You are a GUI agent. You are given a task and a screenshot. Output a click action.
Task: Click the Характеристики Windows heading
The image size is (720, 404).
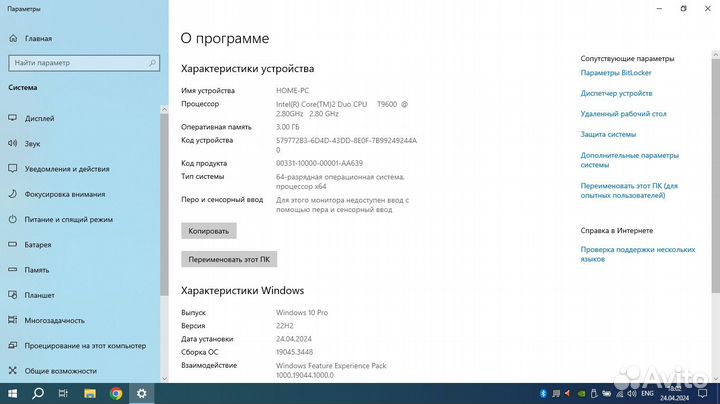(x=242, y=291)
